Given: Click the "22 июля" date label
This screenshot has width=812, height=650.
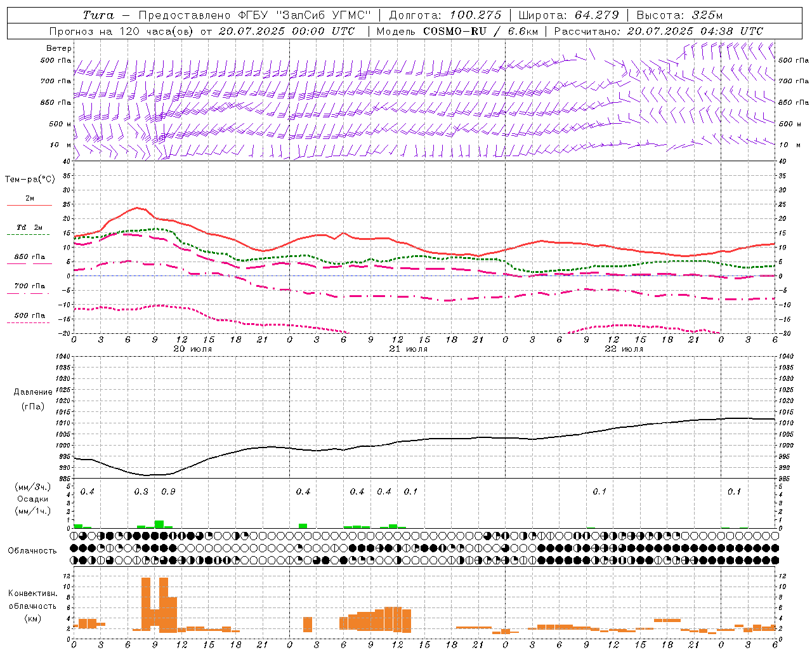Looking at the screenshot, I should (x=624, y=349).
